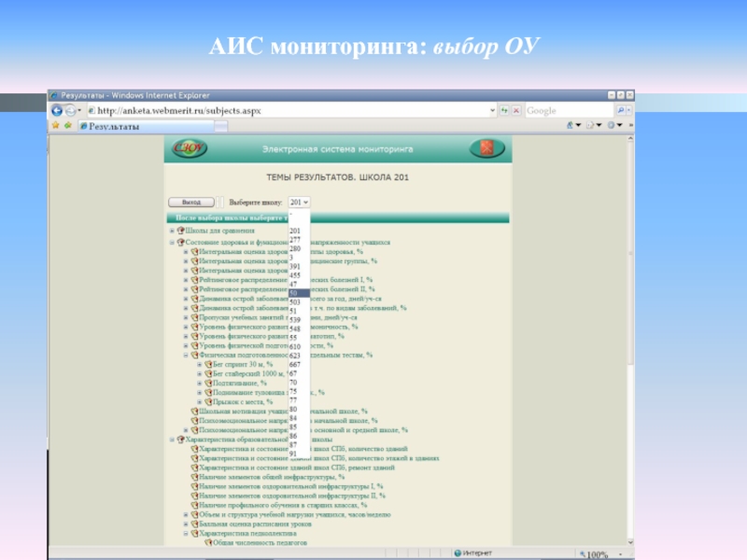747x560 pixels.
Task: Collapse Характеристика педколлектива node
Action: (186, 534)
